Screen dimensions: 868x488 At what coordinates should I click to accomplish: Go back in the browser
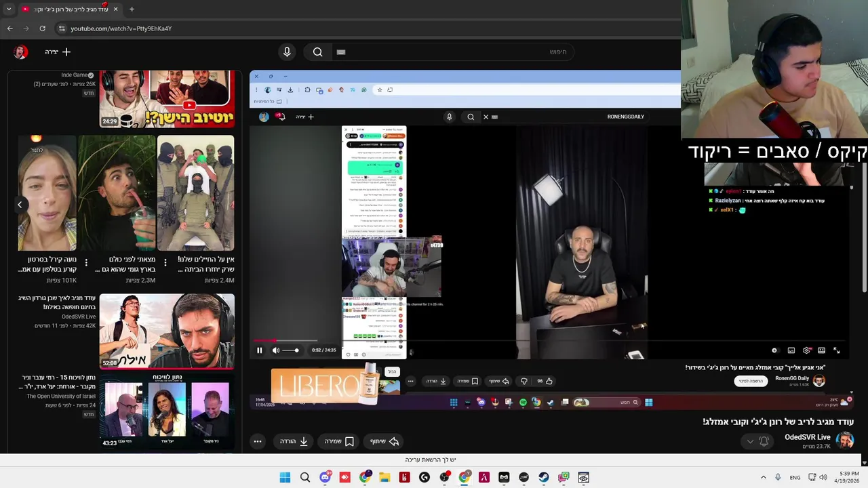click(9, 28)
